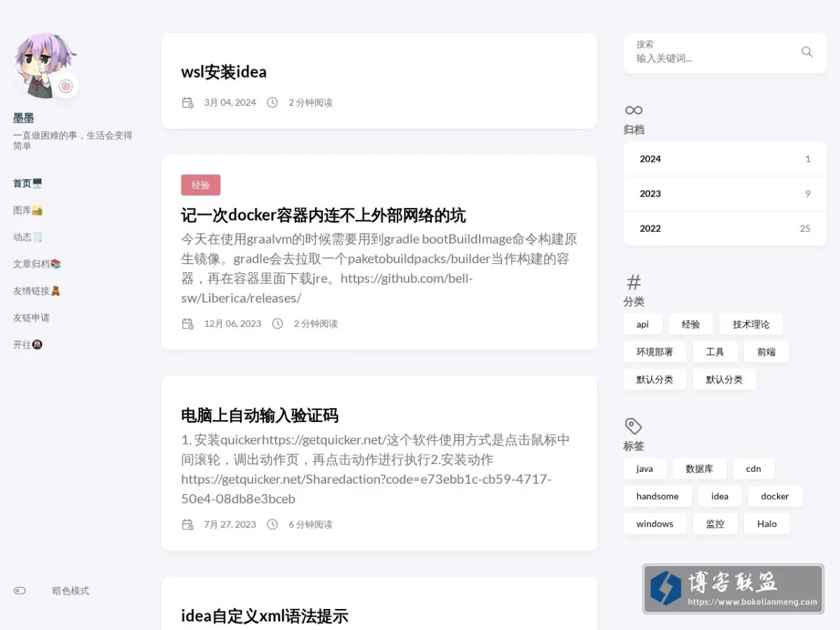Select the 前端 category chip

coord(766,352)
